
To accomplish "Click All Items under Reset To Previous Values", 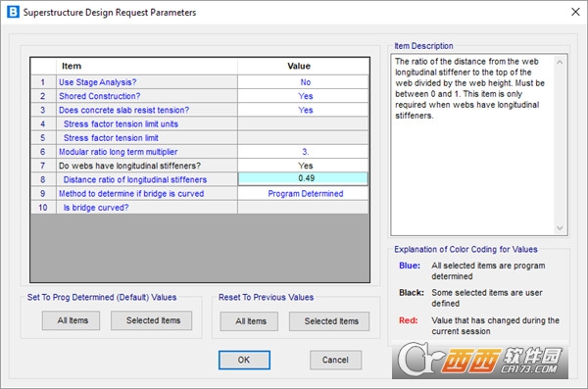I will [249, 321].
